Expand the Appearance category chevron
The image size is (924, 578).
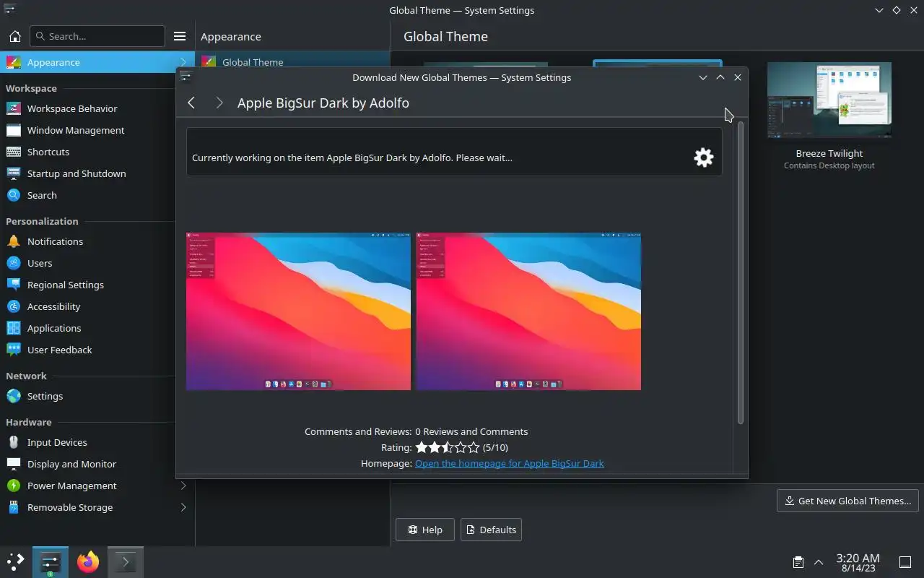[183, 62]
